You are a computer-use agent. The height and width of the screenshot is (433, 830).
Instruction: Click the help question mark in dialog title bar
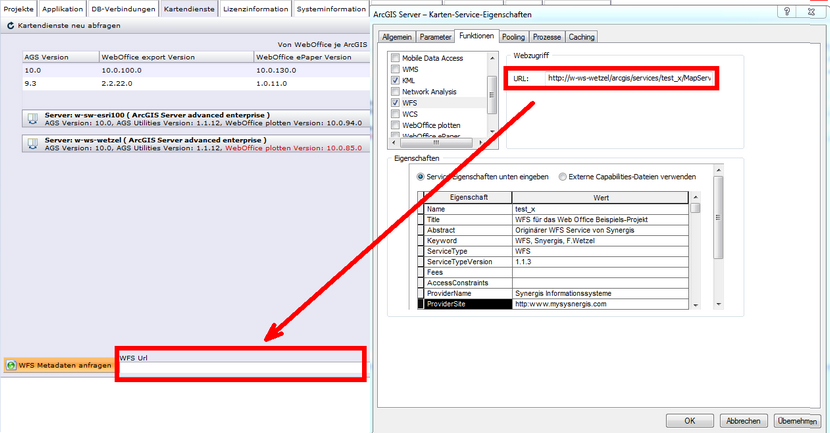[x=787, y=11]
